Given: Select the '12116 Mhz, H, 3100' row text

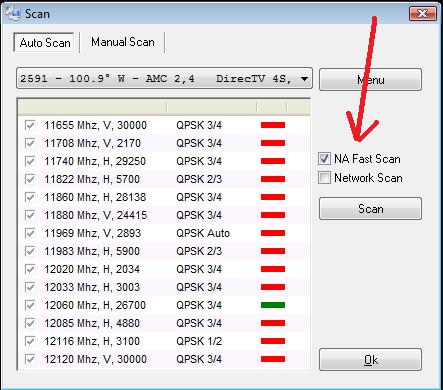Looking at the screenshot, I should click(92, 341).
